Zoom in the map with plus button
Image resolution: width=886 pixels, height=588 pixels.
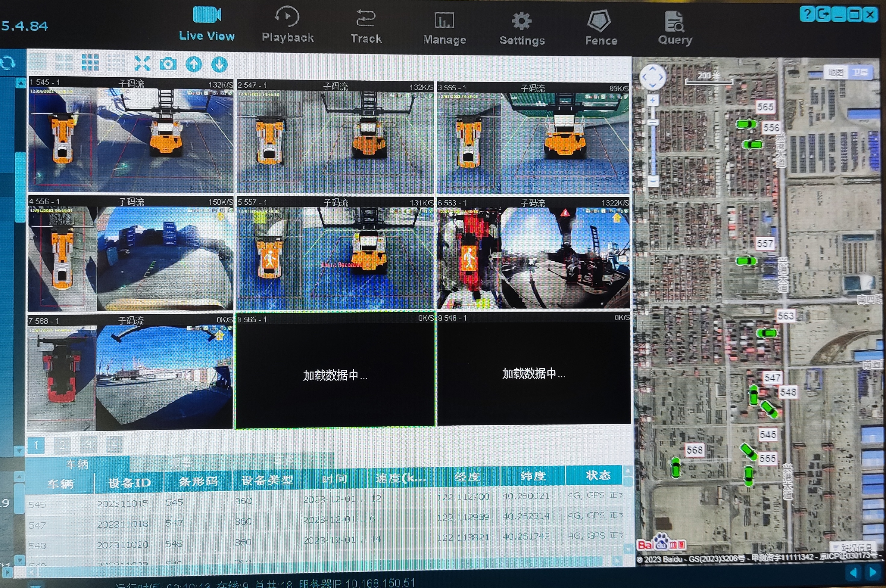click(653, 100)
